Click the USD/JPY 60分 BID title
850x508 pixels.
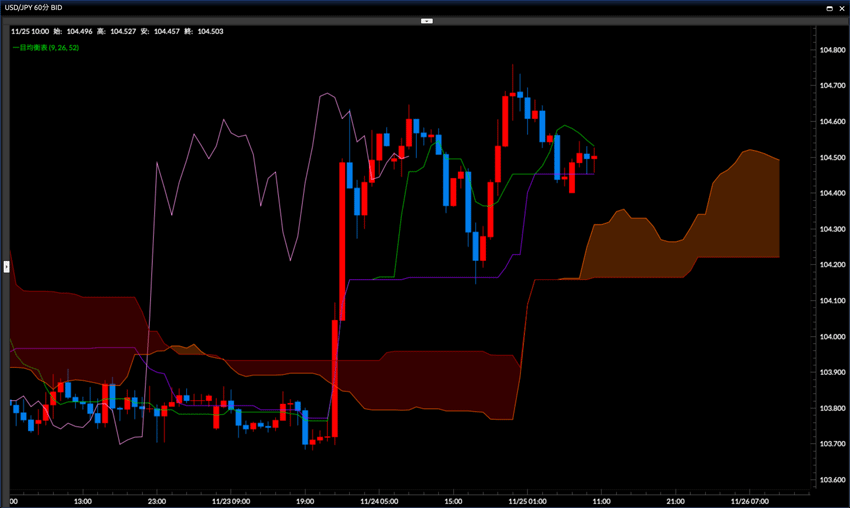(38, 7)
